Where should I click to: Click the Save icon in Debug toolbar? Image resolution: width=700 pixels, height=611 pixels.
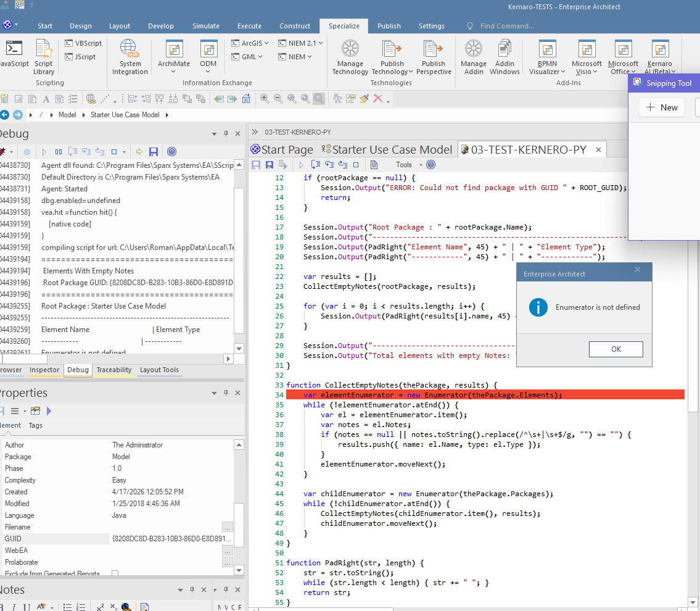(x=153, y=152)
